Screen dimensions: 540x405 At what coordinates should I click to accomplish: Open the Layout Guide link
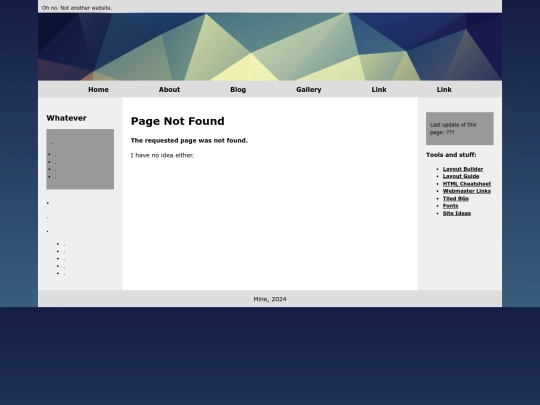click(461, 176)
